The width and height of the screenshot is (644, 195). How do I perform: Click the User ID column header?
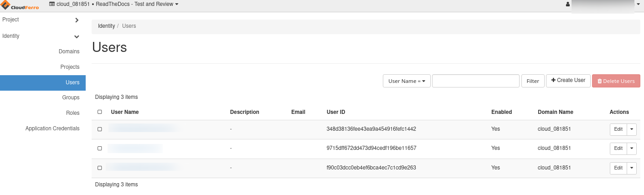pyautogui.click(x=336, y=112)
